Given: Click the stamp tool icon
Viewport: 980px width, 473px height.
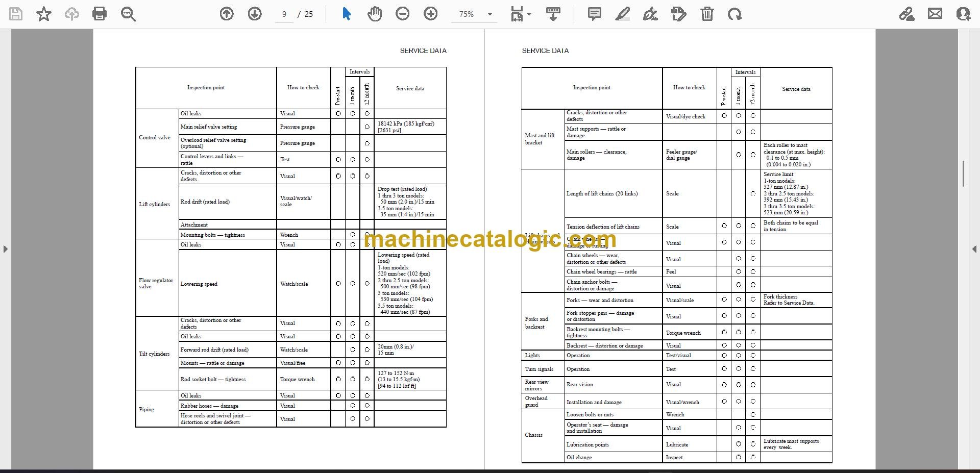Looking at the screenshot, I should click(679, 14).
